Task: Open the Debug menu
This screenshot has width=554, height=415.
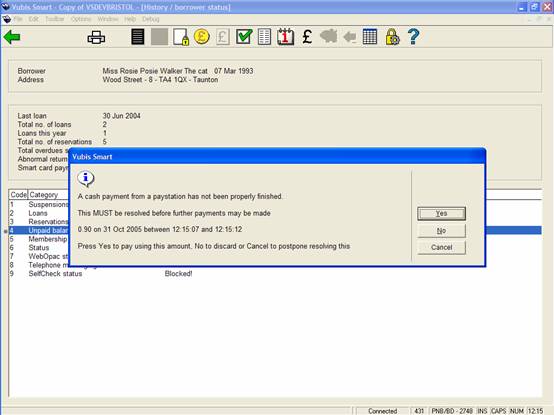Action: (x=151, y=19)
